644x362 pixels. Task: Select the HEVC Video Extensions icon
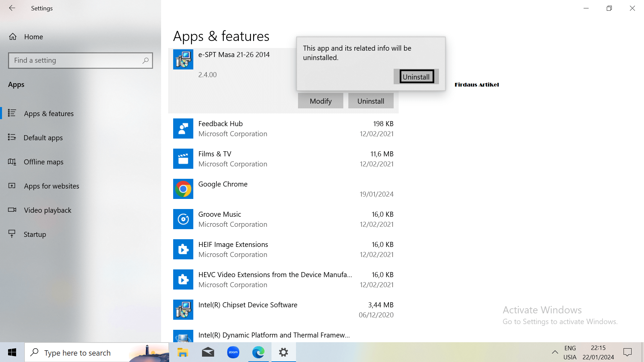click(183, 279)
